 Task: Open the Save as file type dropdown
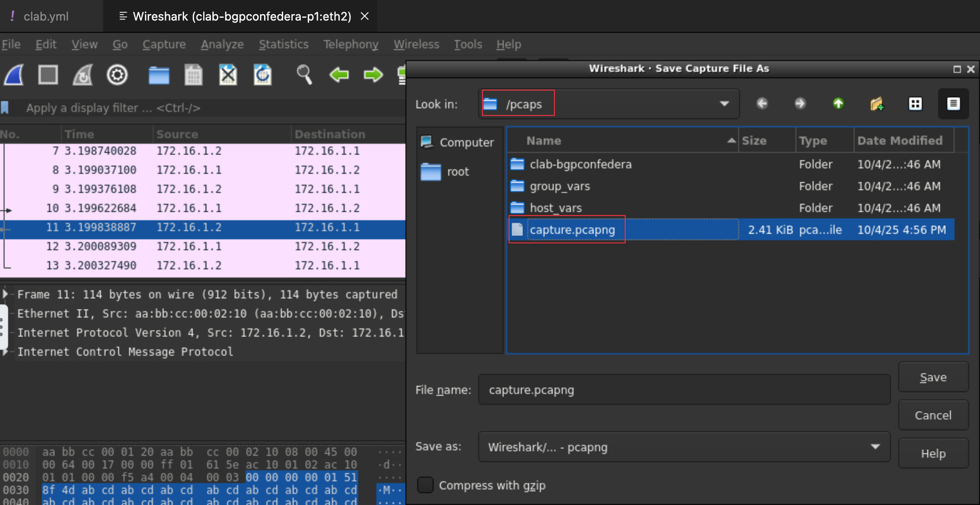click(875, 447)
